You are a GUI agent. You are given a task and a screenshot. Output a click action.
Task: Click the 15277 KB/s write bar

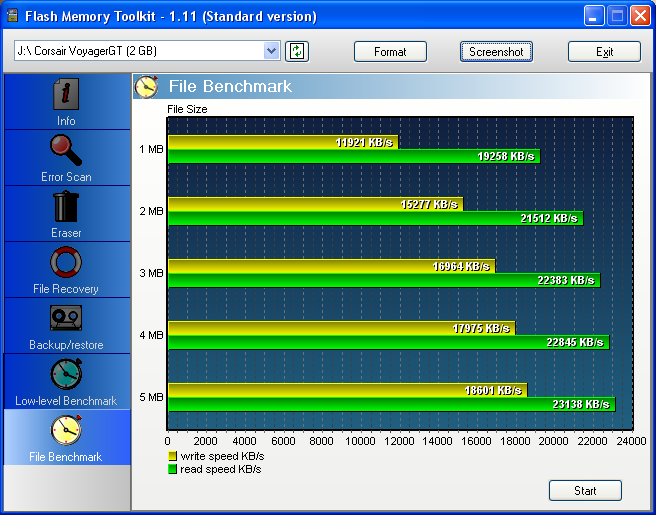coord(315,204)
